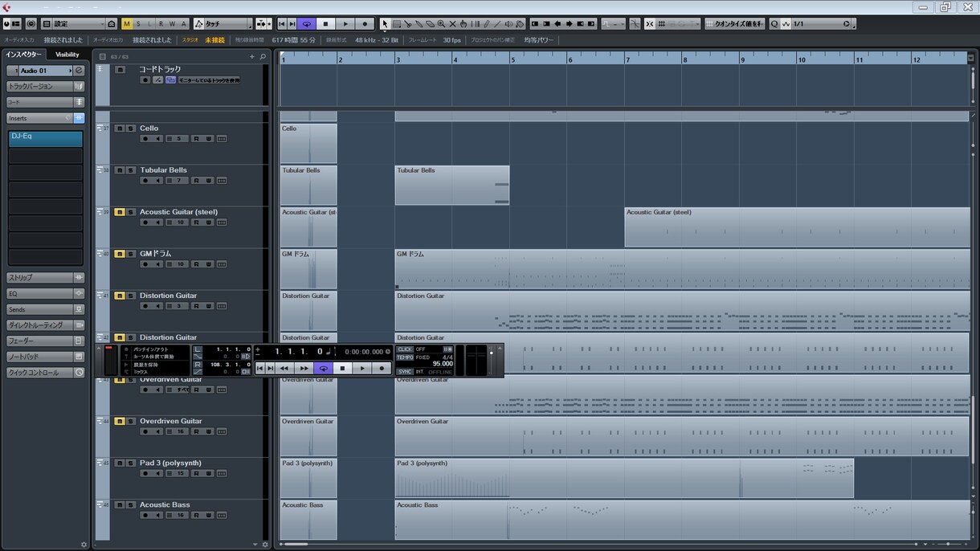Viewport: 980px width, 551px height.
Task: Select the DJ-Eq insert slot
Action: click(46, 139)
